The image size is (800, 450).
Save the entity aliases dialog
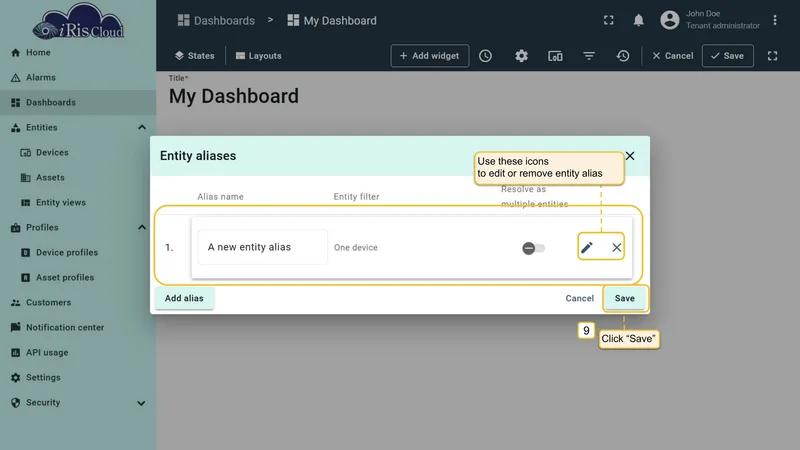tap(624, 298)
